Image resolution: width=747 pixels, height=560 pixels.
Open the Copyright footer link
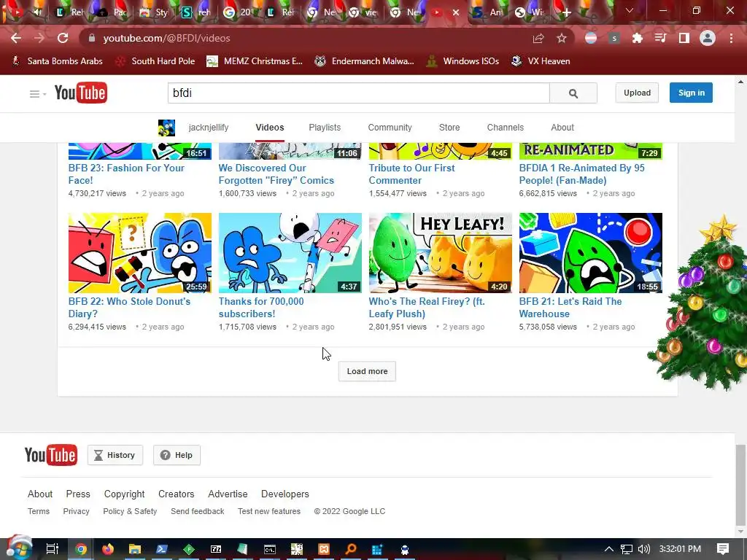coord(124,494)
